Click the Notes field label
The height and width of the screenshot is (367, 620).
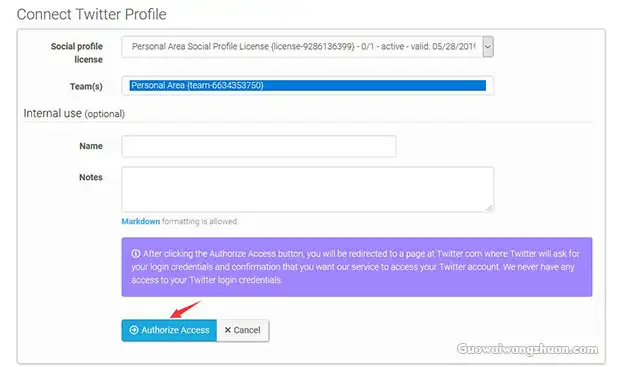pyautogui.click(x=91, y=177)
